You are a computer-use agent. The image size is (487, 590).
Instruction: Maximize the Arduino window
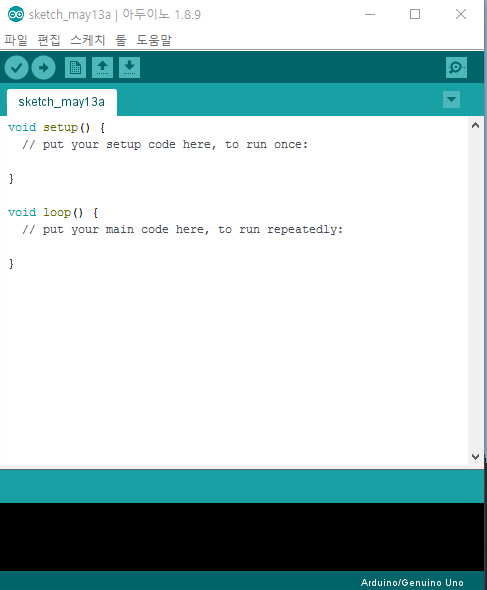[415, 14]
